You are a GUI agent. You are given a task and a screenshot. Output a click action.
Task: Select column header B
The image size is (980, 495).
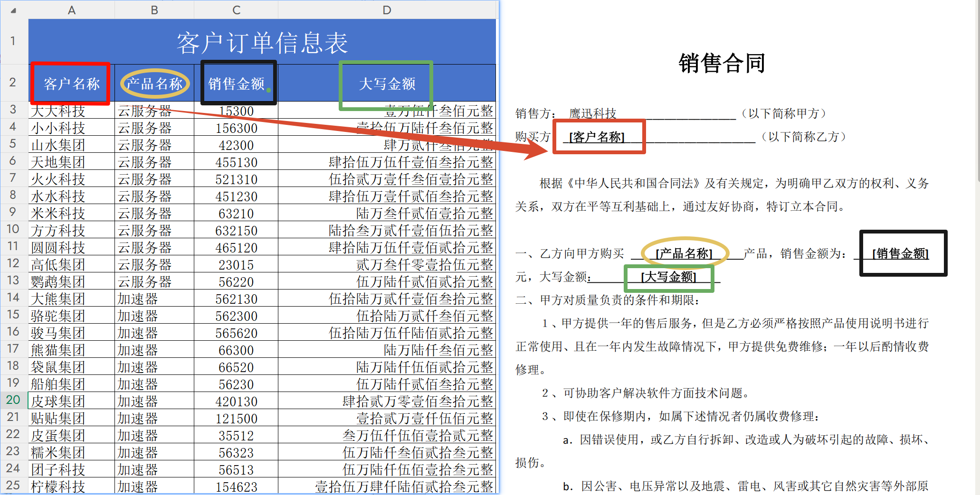(154, 9)
